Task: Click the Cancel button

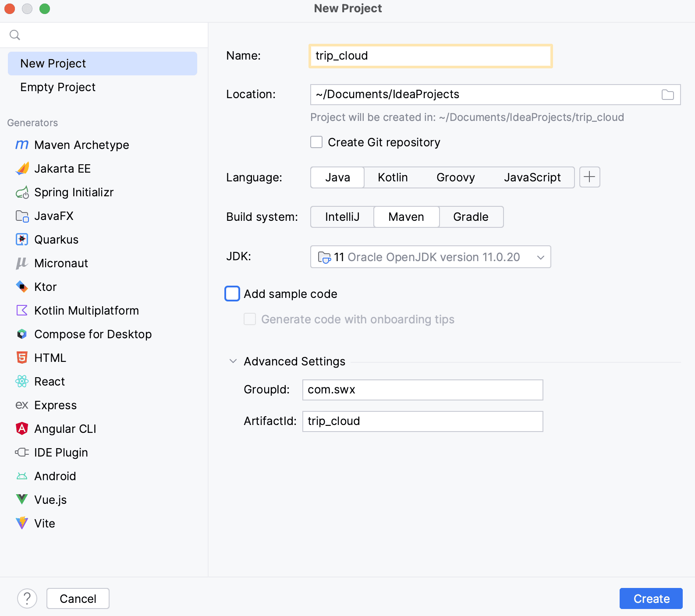Action: pyautogui.click(x=78, y=598)
